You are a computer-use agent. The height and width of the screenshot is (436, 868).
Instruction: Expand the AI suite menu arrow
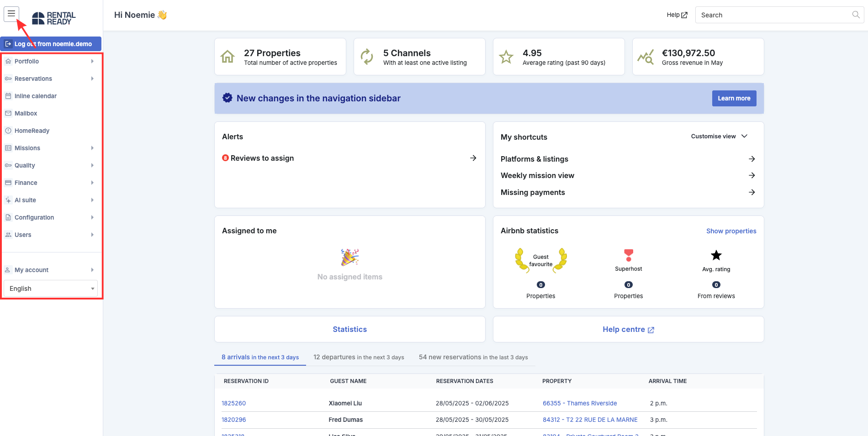pyautogui.click(x=92, y=200)
